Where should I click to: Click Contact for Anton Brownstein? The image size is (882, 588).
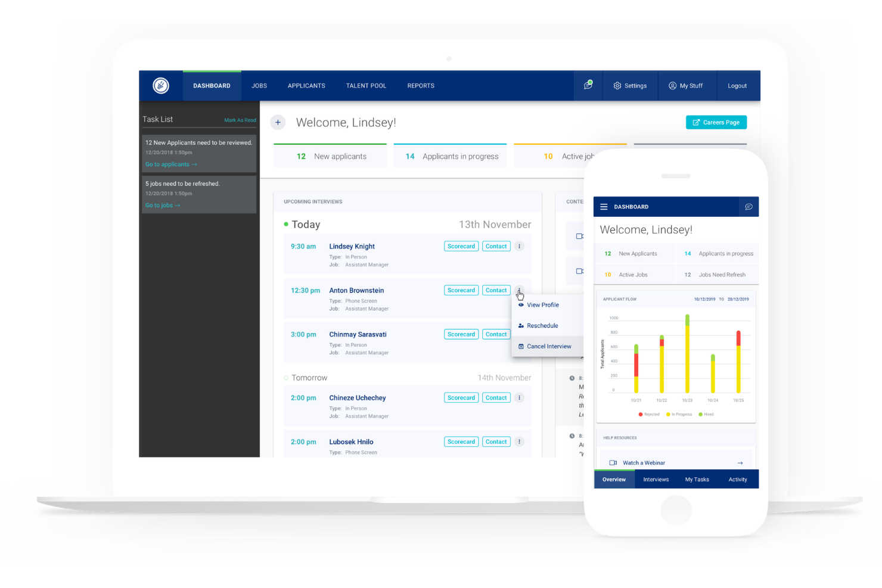[496, 290]
